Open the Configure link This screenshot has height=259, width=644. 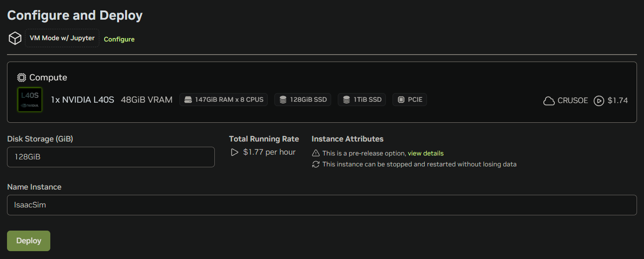tap(119, 39)
